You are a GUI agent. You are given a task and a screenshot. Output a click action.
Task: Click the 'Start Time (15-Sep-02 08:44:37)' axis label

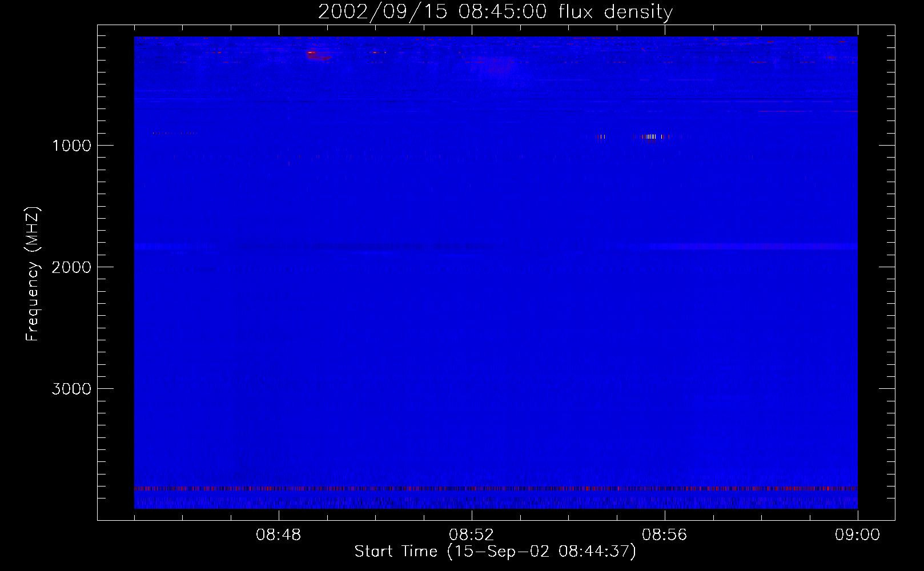tap(495, 552)
